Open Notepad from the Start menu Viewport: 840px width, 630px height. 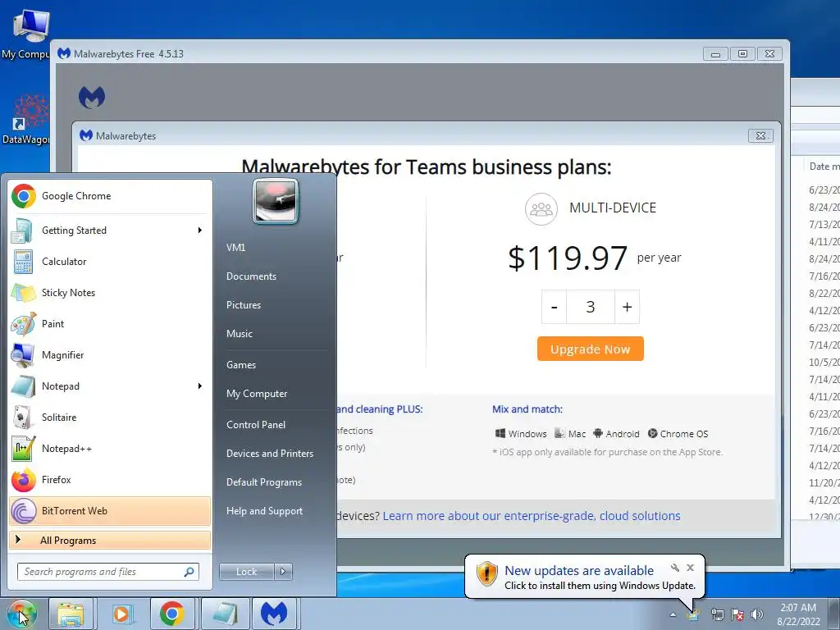click(110, 386)
